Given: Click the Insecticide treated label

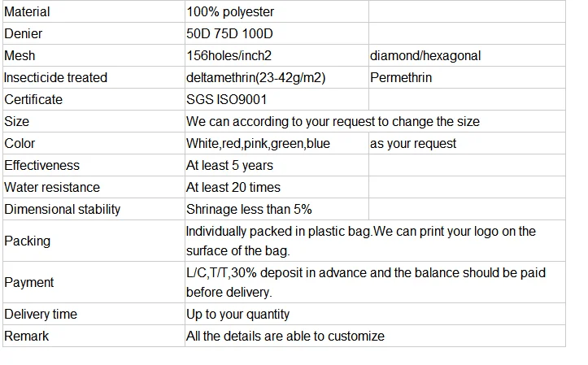Looking at the screenshot, I should [56, 77].
